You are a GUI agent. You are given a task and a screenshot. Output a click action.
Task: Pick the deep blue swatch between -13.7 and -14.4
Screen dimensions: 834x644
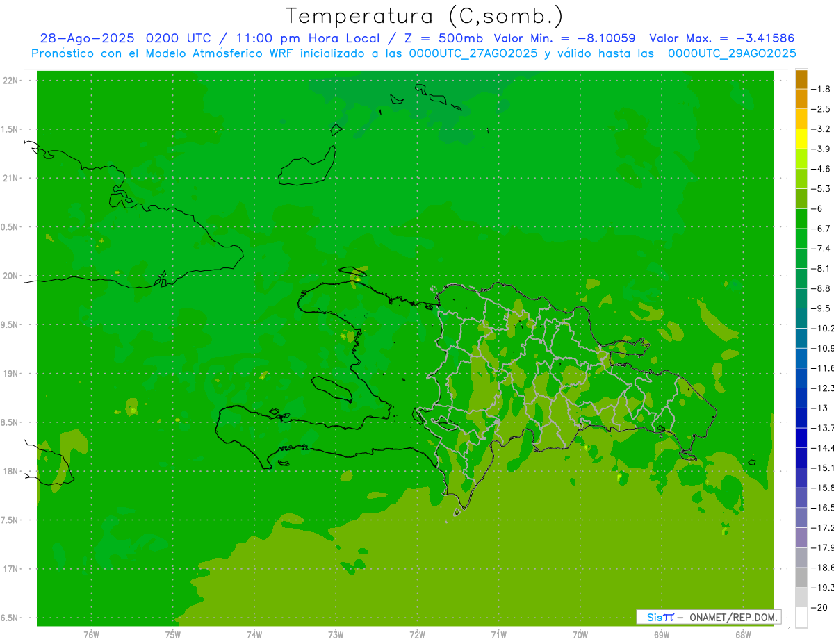click(801, 438)
